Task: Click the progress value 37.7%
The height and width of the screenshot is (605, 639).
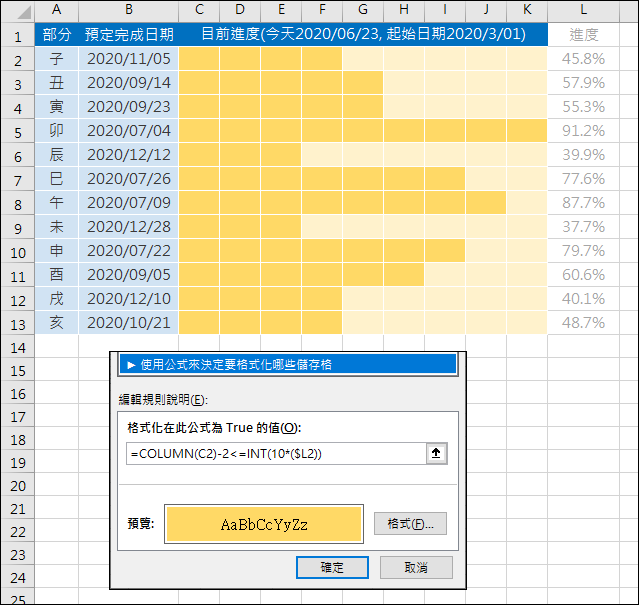Action: click(584, 227)
